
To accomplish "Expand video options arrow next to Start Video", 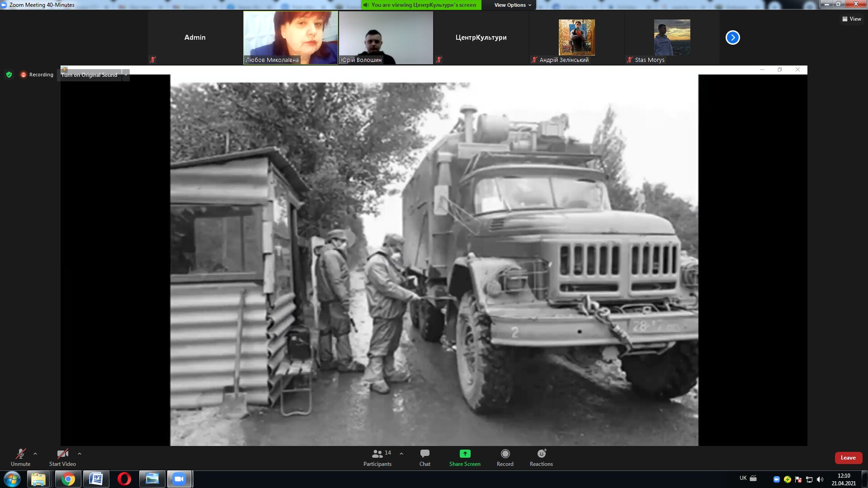I will [x=80, y=454].
